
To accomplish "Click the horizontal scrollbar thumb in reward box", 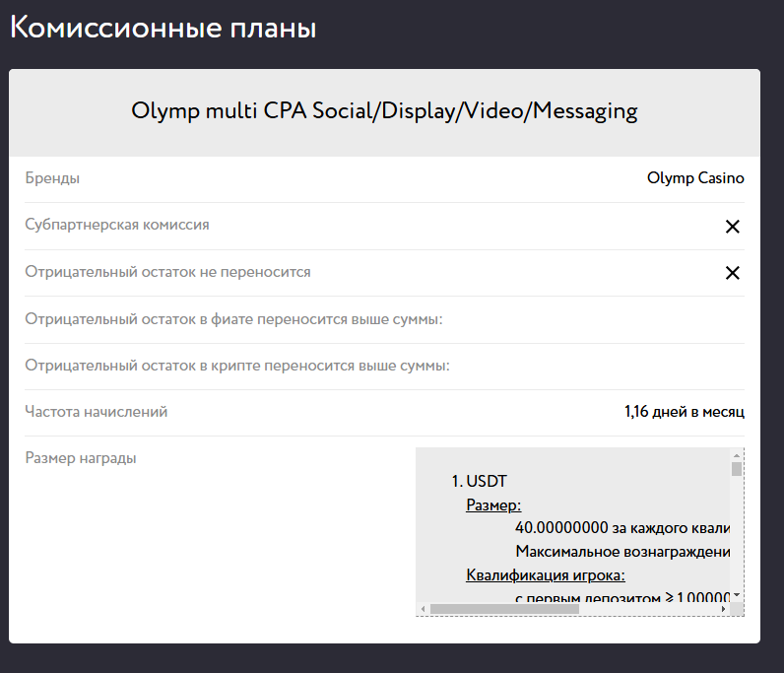I will pos(504,609).
